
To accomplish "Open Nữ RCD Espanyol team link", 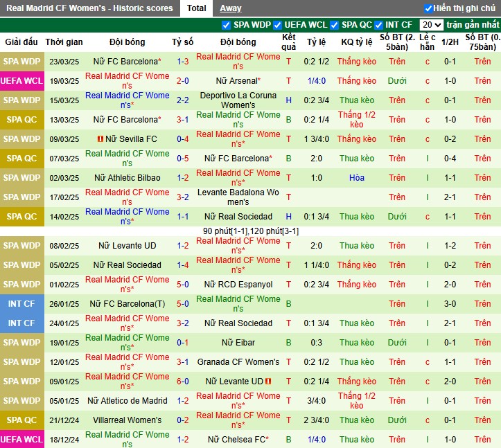I will tap(238, 284).
